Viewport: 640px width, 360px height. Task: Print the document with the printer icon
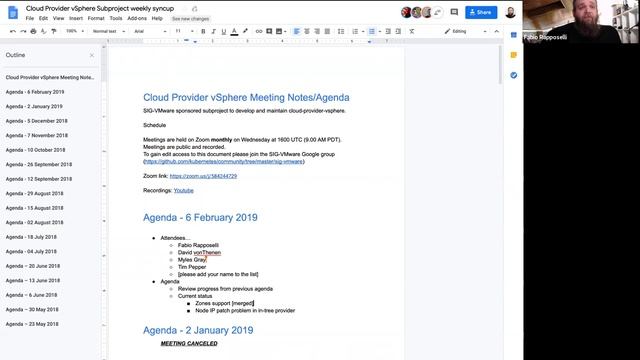33,31
